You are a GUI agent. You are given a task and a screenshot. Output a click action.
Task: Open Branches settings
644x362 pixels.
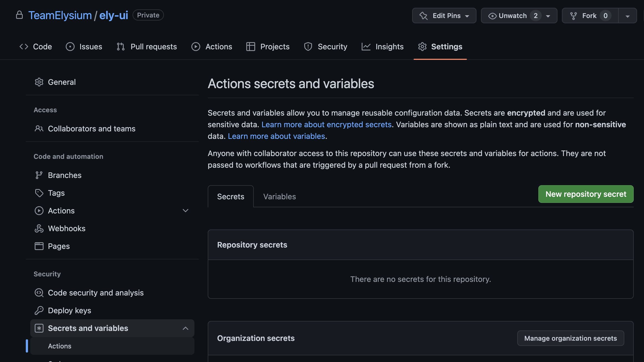(112, 175)
